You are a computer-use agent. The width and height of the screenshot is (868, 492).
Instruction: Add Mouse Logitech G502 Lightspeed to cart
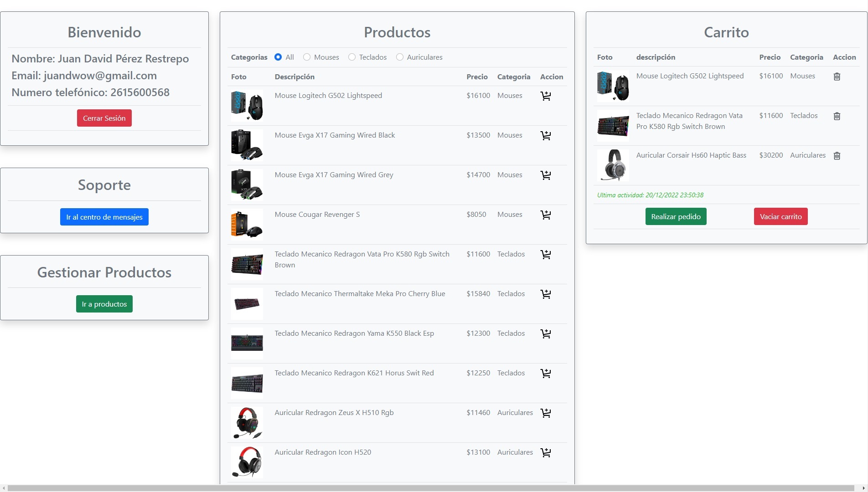pyautogui.click(x=545, y=96)
